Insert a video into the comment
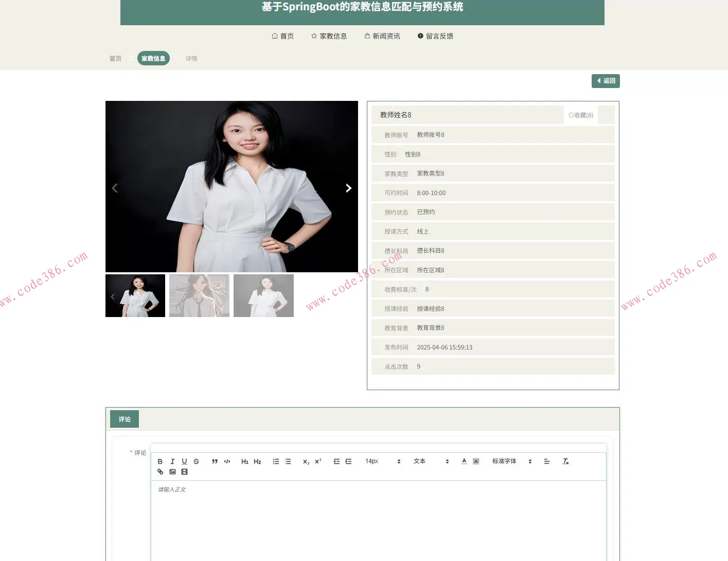This screenshot has height=561, width=728. click(184, 471)
